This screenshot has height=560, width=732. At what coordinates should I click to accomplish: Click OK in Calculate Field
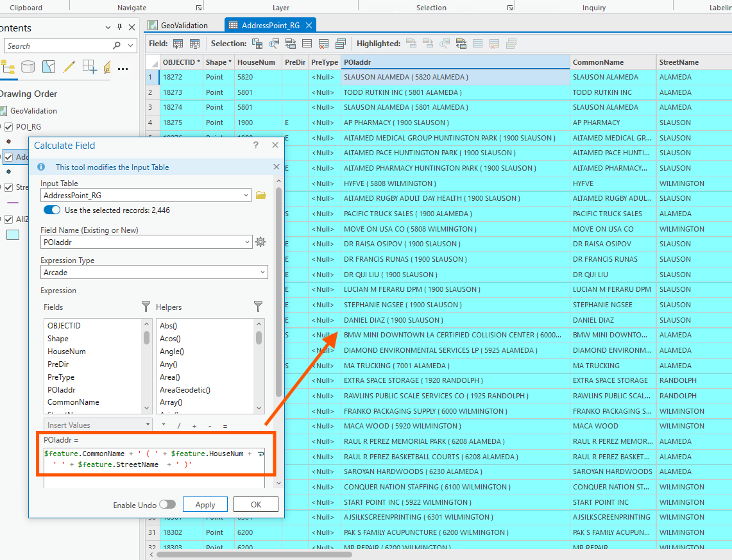[x=256, y=504]
